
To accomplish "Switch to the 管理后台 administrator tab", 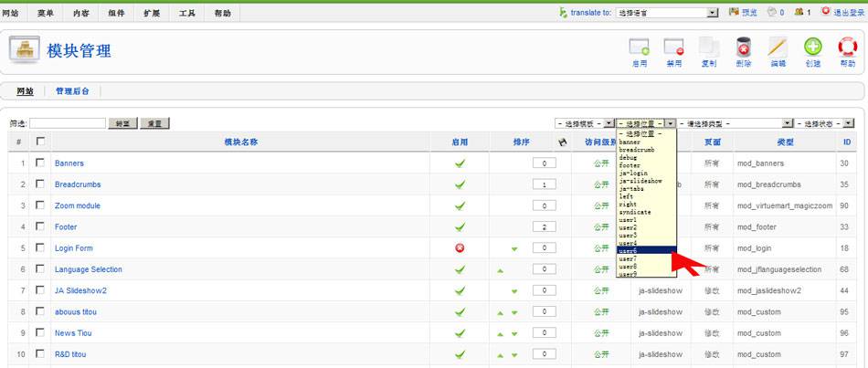I will click(72, 91).
